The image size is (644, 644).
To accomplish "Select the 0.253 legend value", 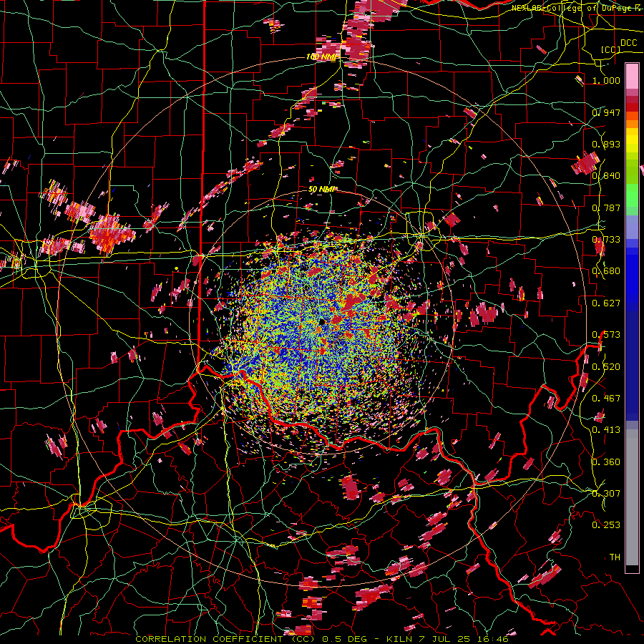I will tap(606, 525).
